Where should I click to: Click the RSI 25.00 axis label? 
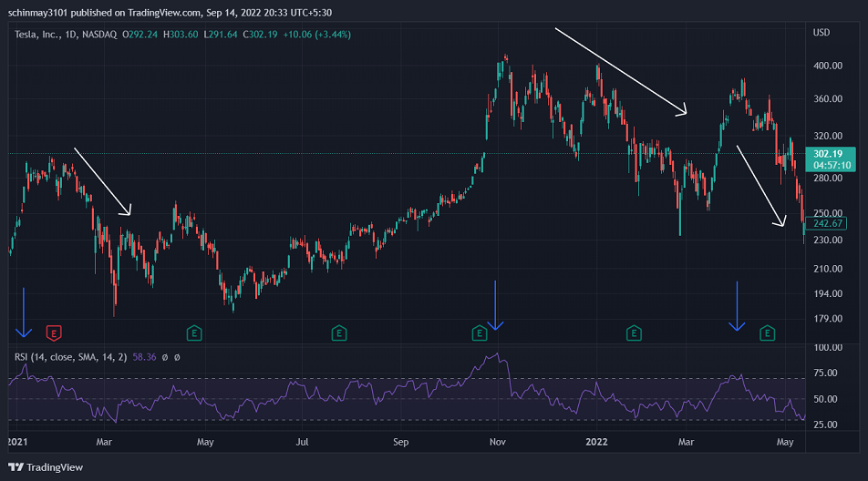(825, 425)
